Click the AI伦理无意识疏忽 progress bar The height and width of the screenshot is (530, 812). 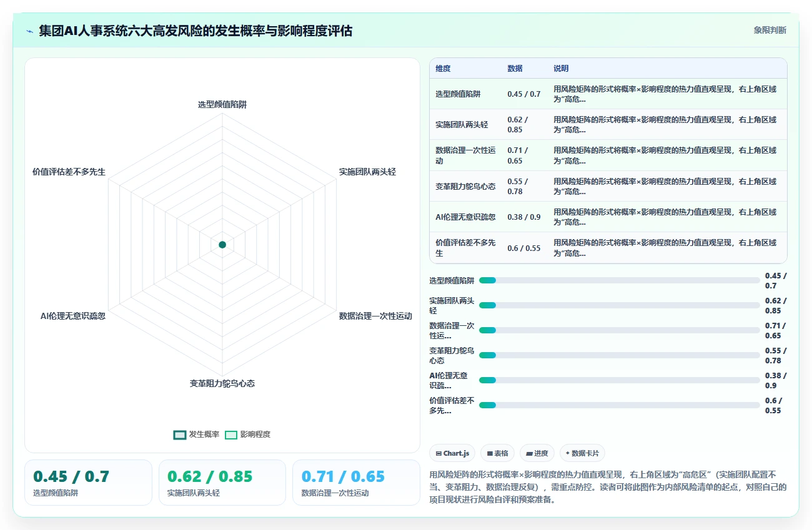click(x=620, y=380)
